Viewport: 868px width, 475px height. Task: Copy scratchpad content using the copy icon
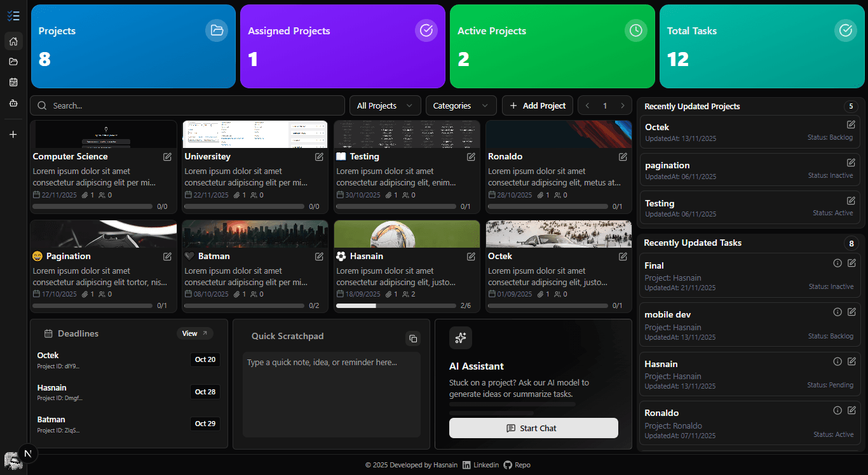tap(413, 338)
